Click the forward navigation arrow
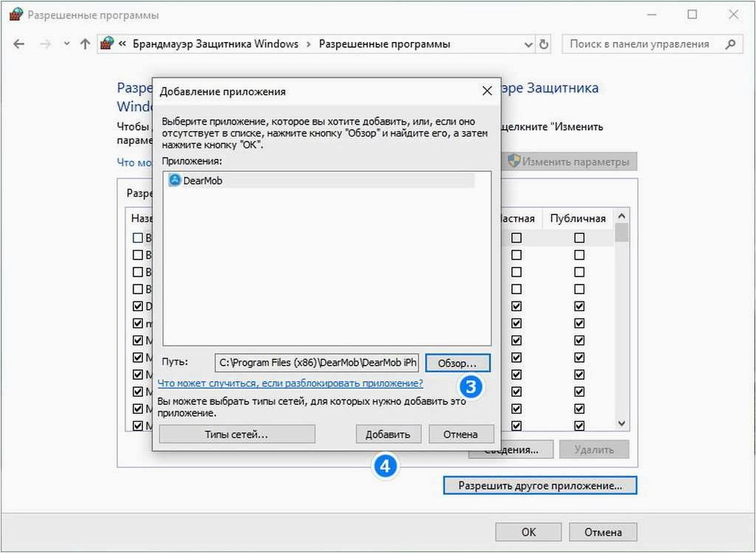The image size is (756, 553). (x=45, y=44)
